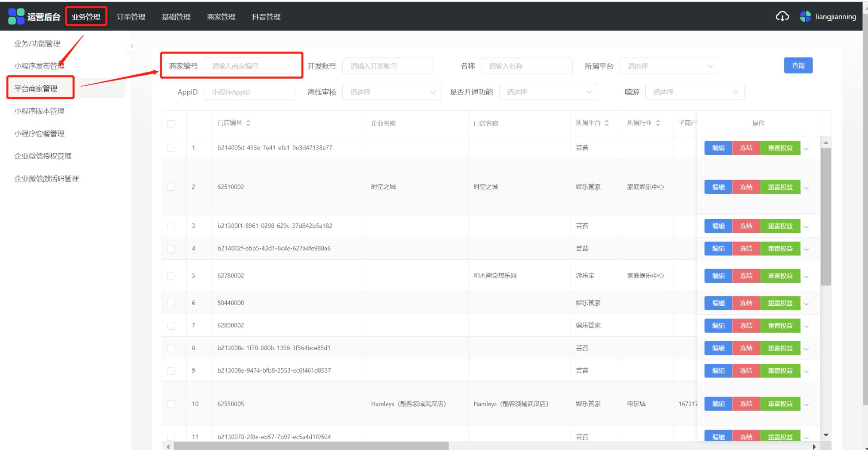Go to 小程序版本管理 in sidebar

click(x=39, y=111)
